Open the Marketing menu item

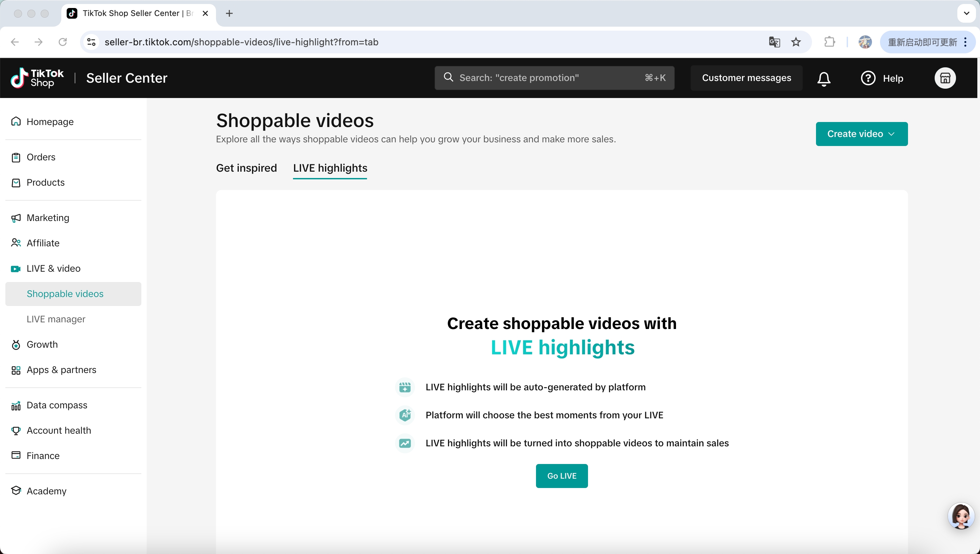(x=73, y=218)
